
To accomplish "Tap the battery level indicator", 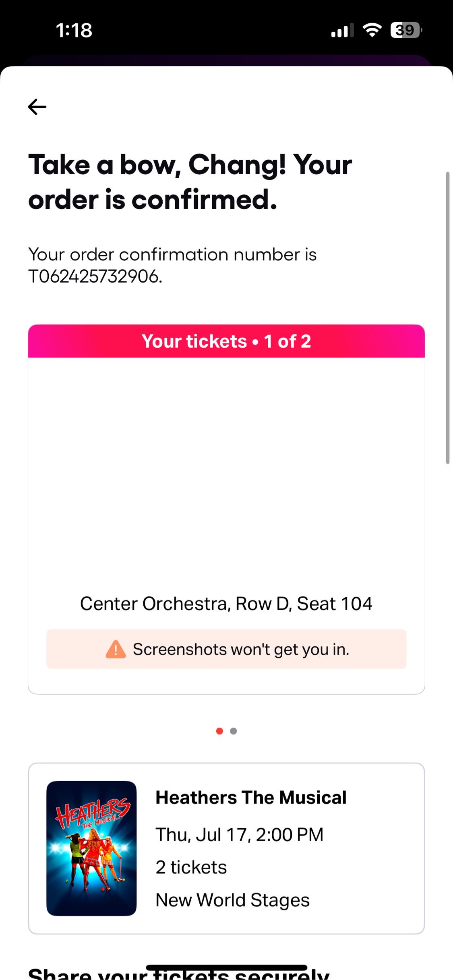I will pos(405,30).
